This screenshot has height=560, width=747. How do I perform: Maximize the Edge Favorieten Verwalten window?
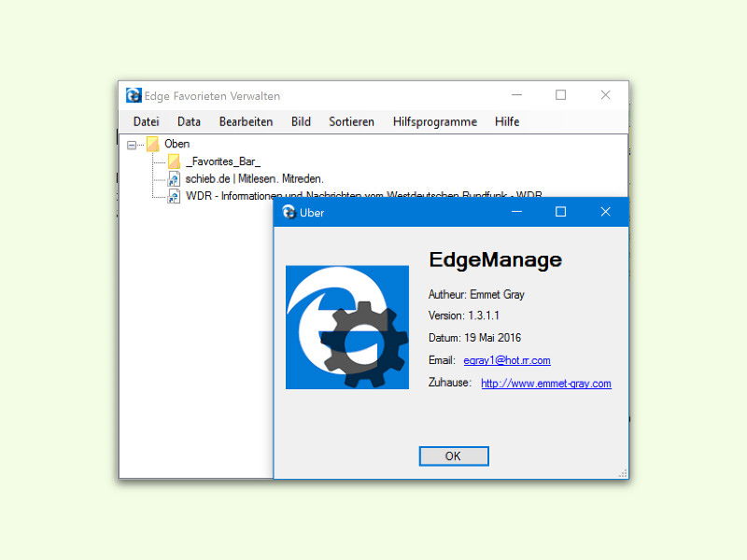[x=561, y=95]
